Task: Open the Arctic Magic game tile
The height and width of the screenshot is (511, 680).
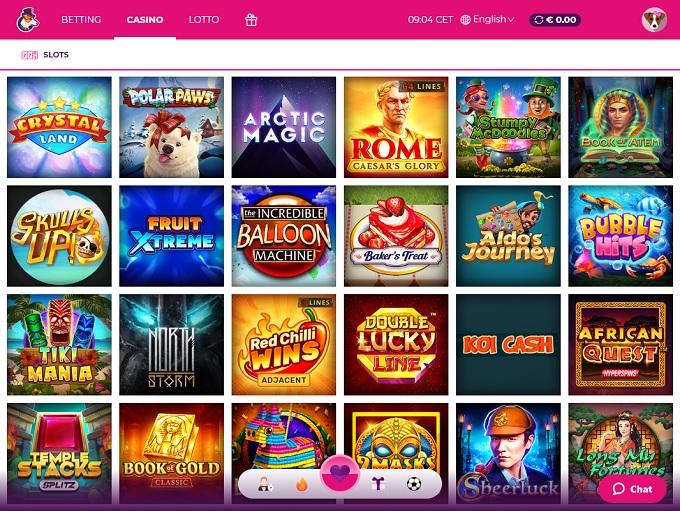Action: [284, 127]
